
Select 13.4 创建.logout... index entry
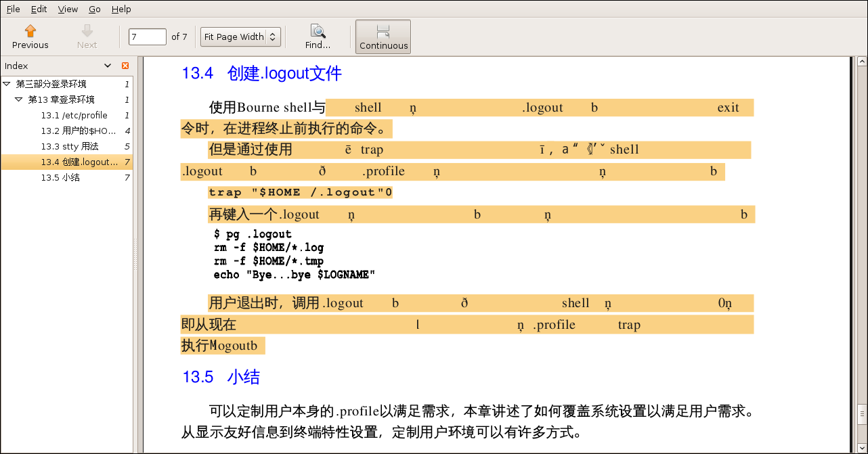tap(66, 162)
